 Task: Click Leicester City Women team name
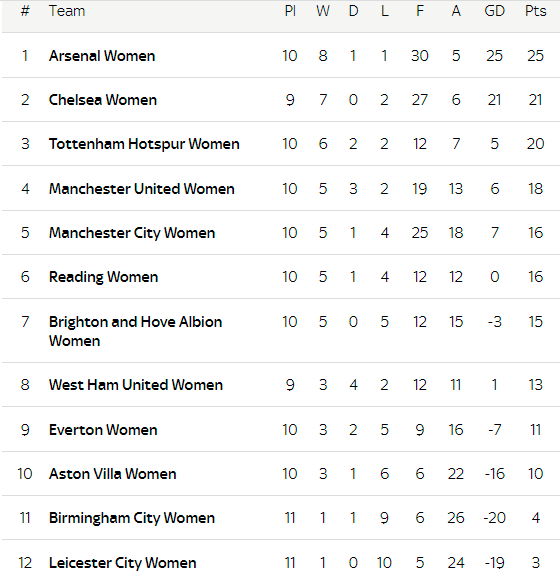(x=123, y=563)
